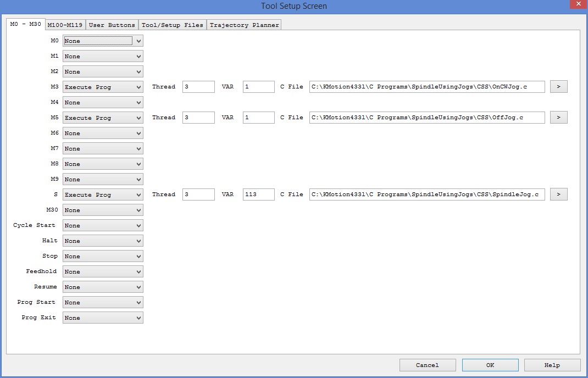The image size is (588, 378).
Task: Click the browse button for M5 C File
Action: [x=558, y=118]
